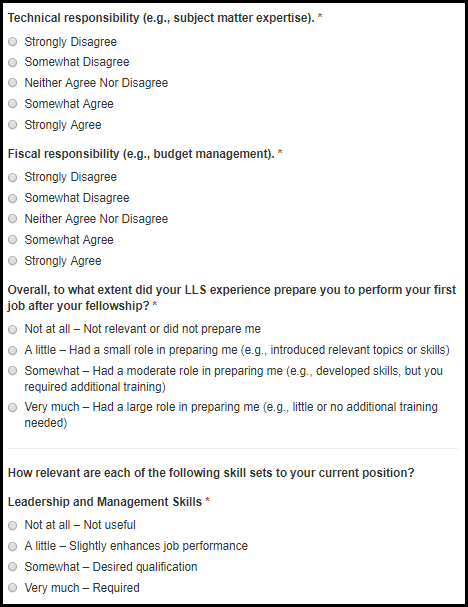Screen dimensions: 468x607
Task: Select Strongly Disagree for Fiscal responsibility
Action: click(13, 177)
